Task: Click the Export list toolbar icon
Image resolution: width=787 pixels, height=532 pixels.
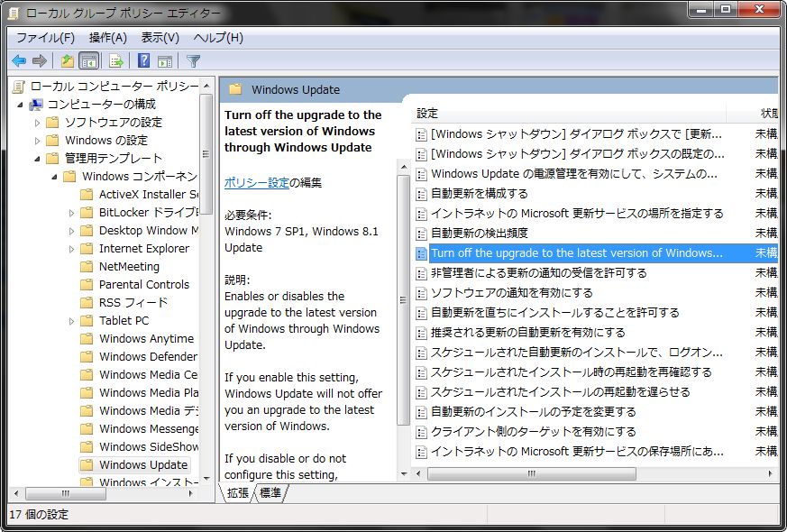Action: 116,61
